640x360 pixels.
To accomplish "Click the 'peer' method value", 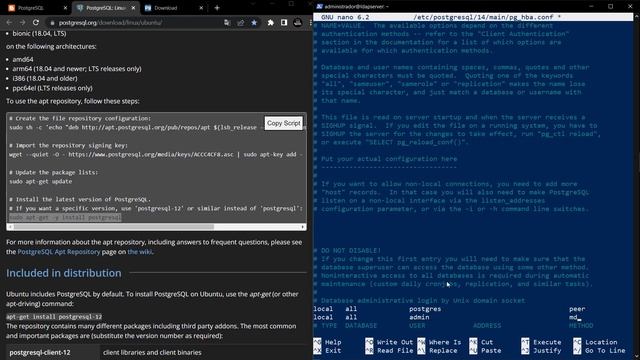I will pyautogui.click(x=577, y=309).
